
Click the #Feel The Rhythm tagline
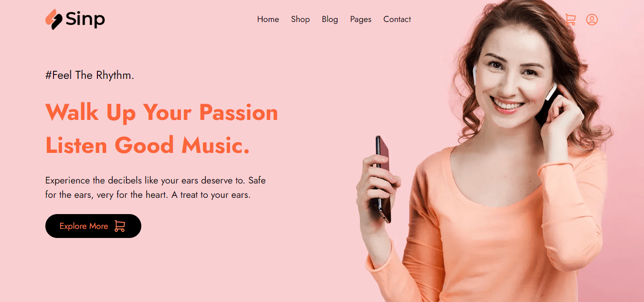[x=90, y=75]
